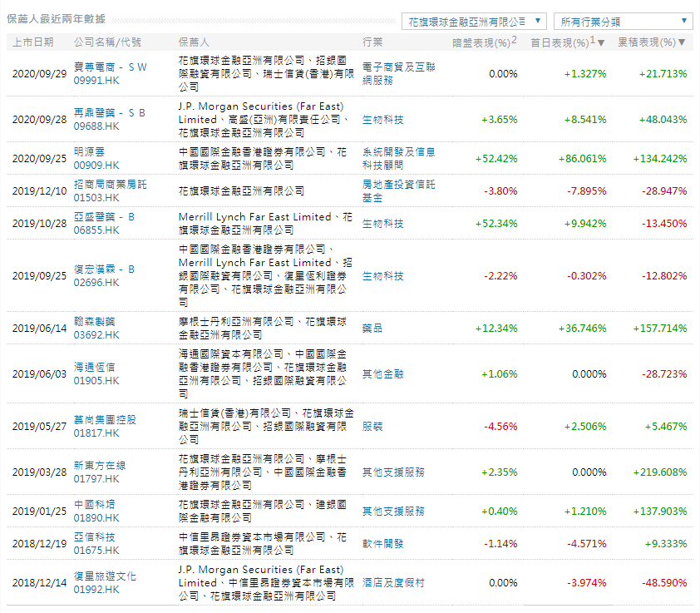Click industry link 電子商貿及互聯網服務
This screenshot has width=700, height=613.
click(399, 74)
